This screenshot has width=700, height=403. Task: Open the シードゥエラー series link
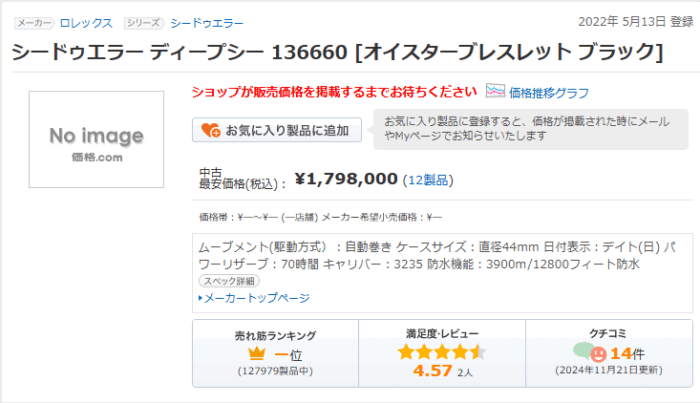pyautogui.click(x=207, y=22)
